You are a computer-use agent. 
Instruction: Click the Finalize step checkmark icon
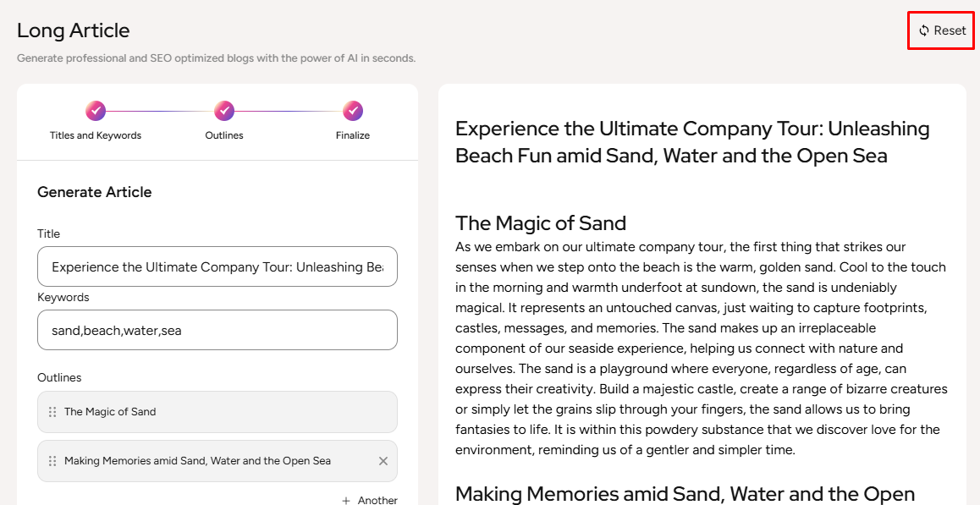tap(353, 111)
